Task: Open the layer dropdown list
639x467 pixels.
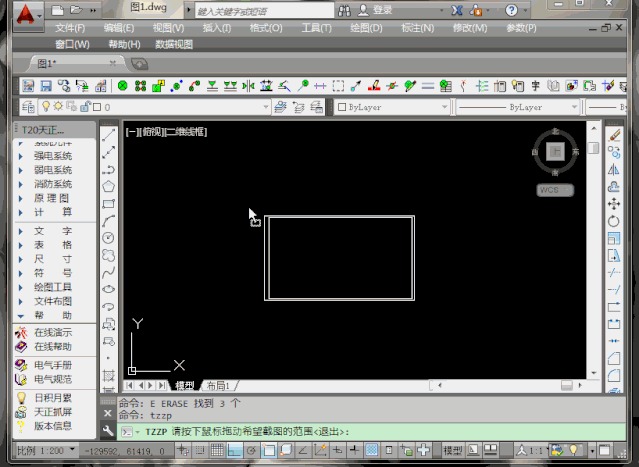Action: point(266,107)
